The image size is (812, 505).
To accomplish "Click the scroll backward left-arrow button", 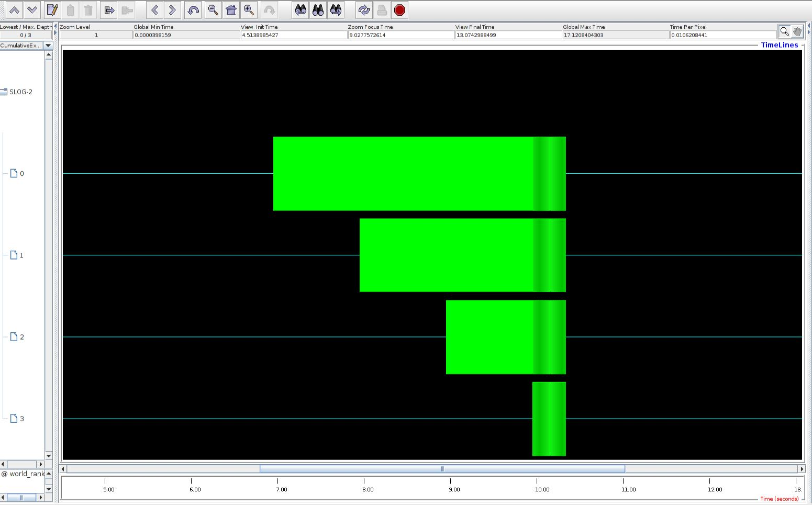I will [154, 10].
